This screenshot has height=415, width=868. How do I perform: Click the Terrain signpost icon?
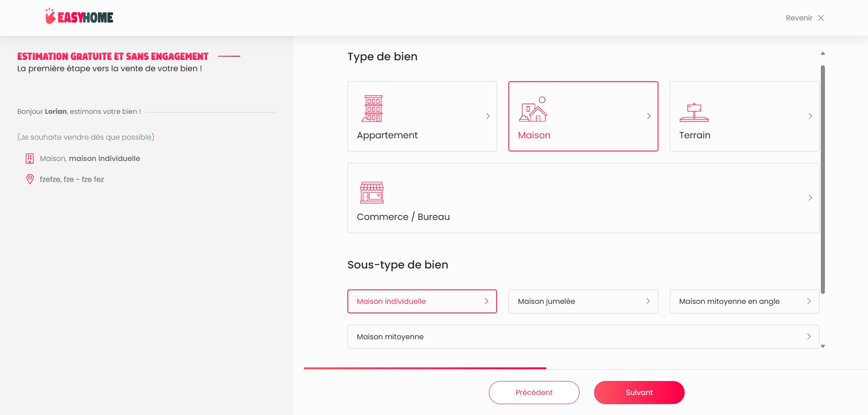click(x=694, y=112)
